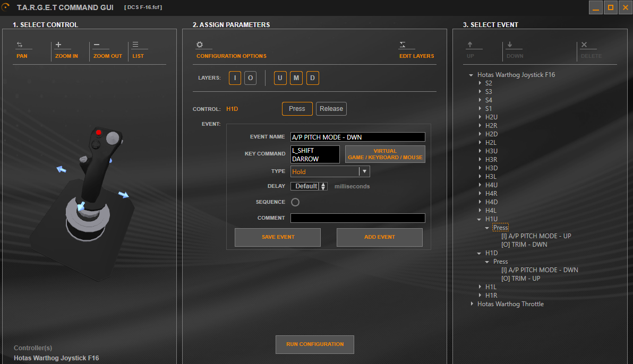
Task: Click the T.A.R.G.E.T logo icon in title bar
Action: click(x=6, y=7)
